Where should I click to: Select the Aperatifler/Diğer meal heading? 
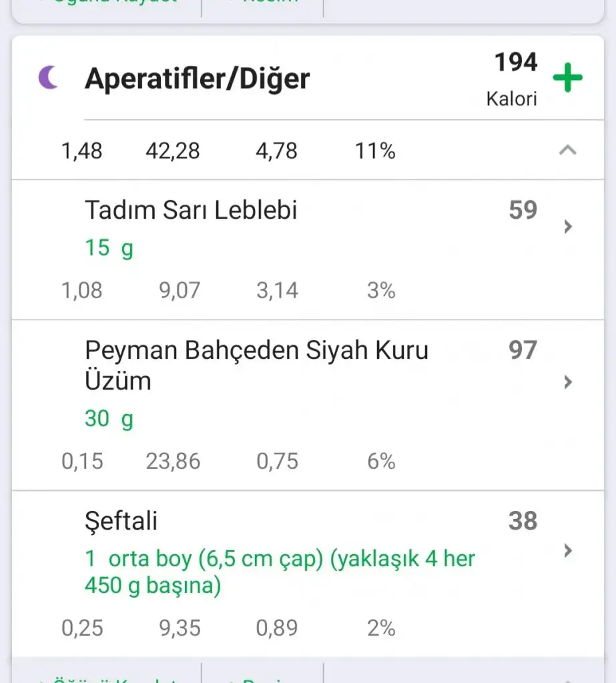point(198,79)
